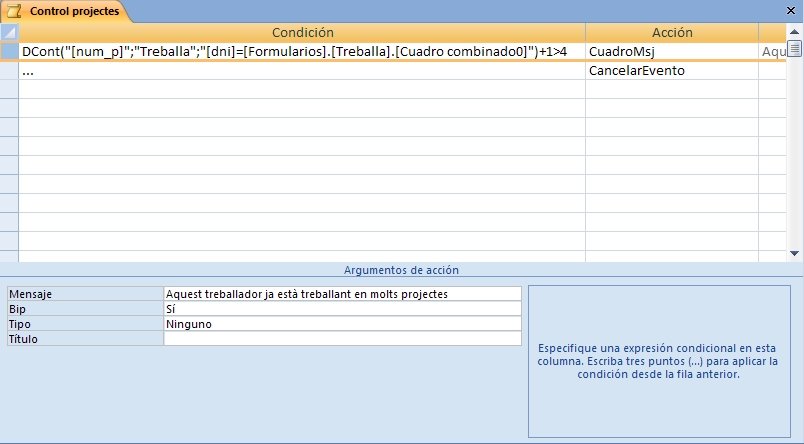
Task: Edit the DCont condition expression cell
Action: point(302,51)
